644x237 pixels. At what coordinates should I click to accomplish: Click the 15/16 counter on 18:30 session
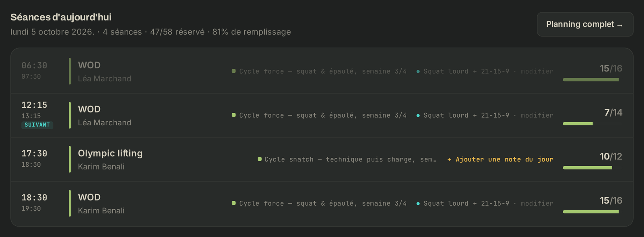(611, 200)
